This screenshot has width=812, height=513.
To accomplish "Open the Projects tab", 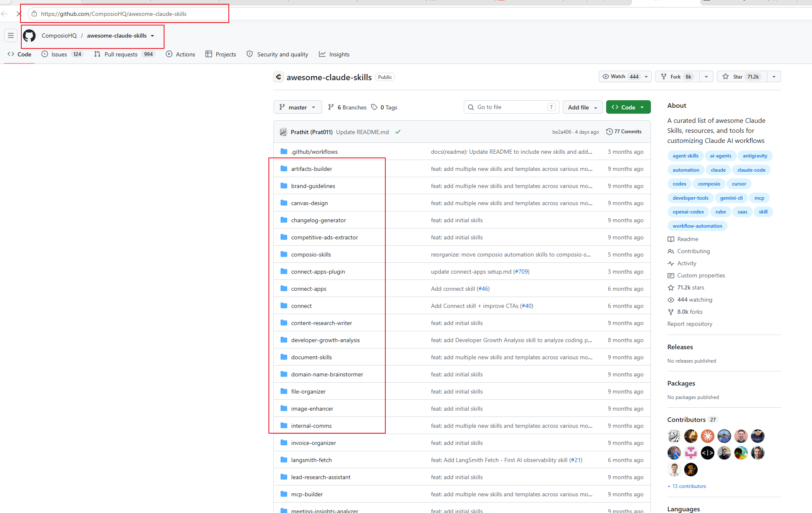I will coord(221,54).
